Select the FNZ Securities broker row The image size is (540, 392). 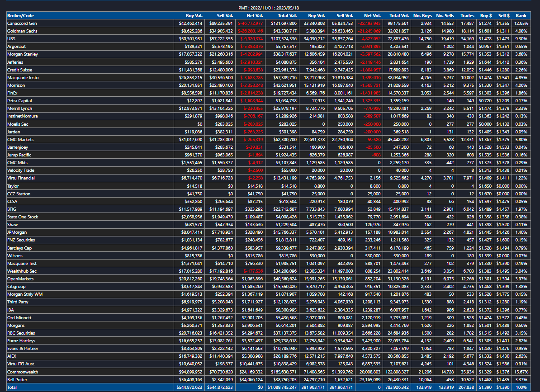(x=269, y=240)
